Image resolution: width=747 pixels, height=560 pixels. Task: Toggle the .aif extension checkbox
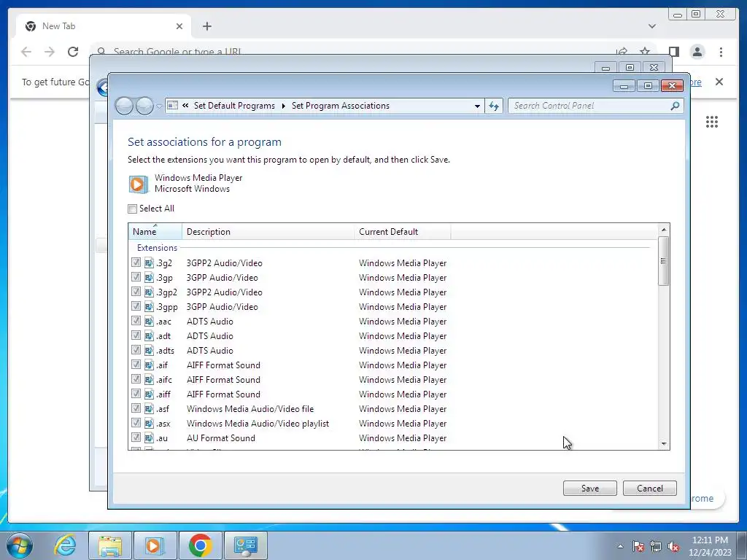tap(136, 365)
